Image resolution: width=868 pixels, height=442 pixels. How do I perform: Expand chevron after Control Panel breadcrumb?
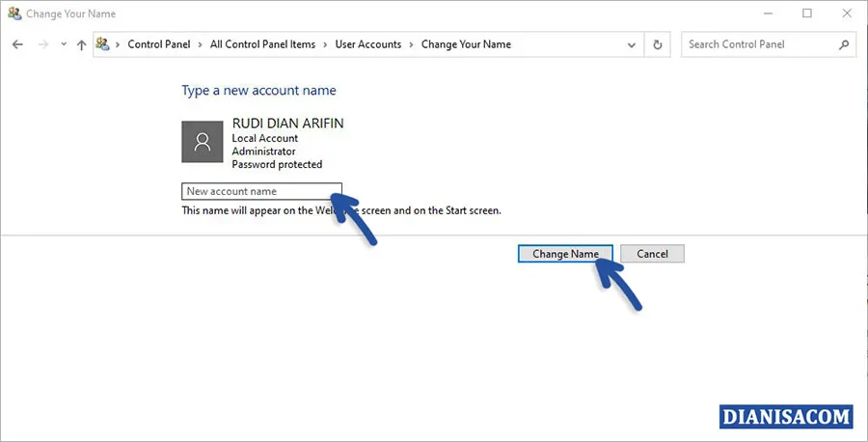click(200, 44)
